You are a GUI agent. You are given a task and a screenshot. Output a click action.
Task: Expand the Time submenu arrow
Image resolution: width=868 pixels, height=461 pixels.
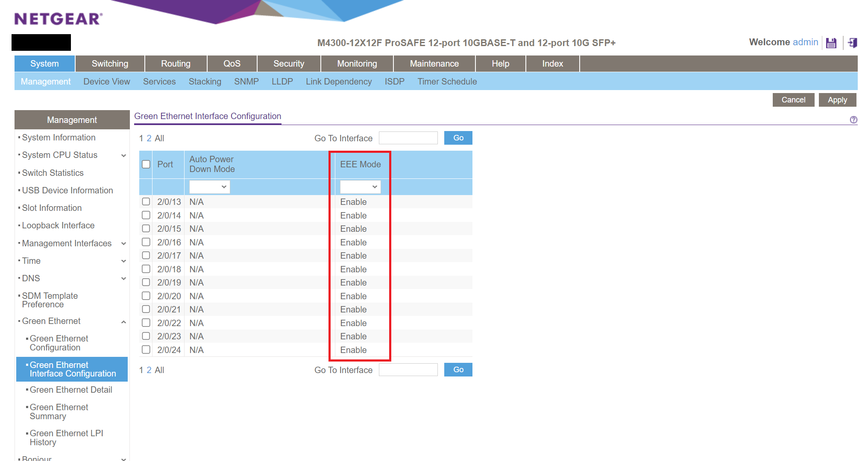[123, 261]
